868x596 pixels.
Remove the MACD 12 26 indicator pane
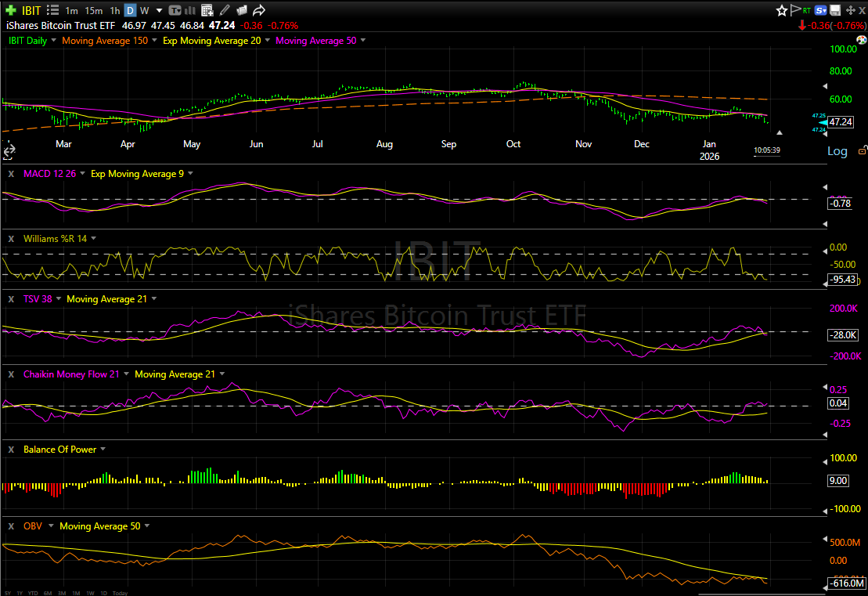[x=11, y=173]
